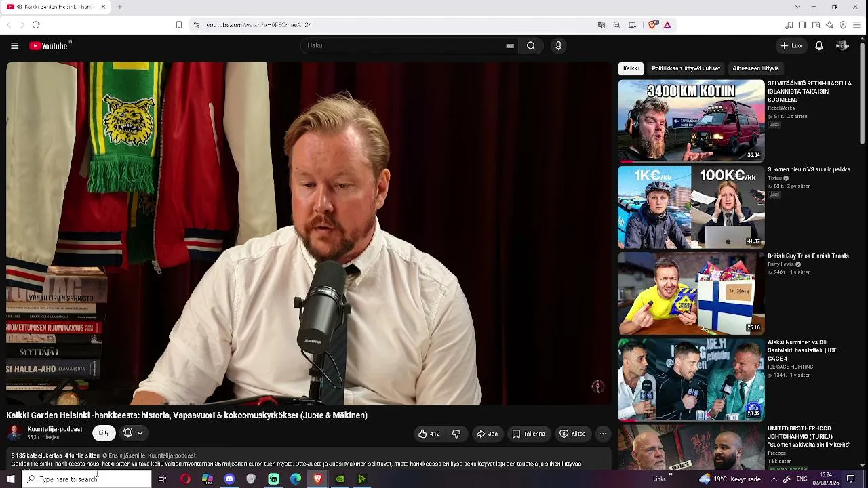The width and height of the screenshot is (868, 488).
Task: Open the Windows notification center
Action: pos(851,479)
